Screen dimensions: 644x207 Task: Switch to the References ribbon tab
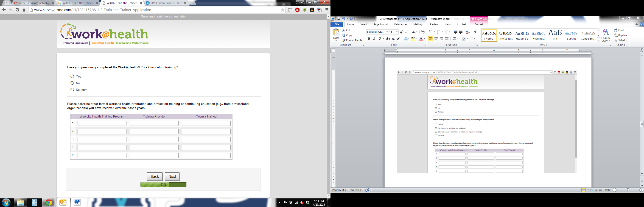coord(400,24)
